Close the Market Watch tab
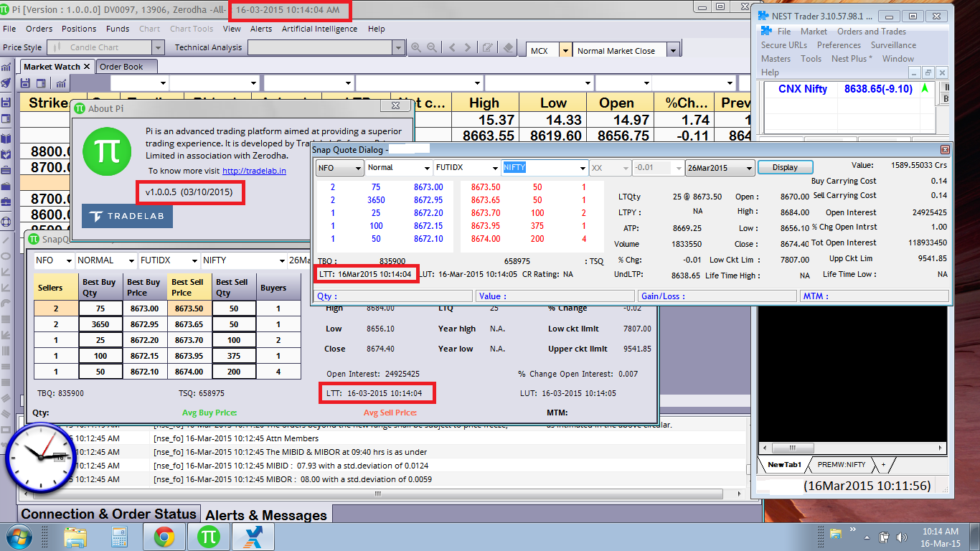Image resolution: width=980 pixels, height=551 pixels. 87,67
